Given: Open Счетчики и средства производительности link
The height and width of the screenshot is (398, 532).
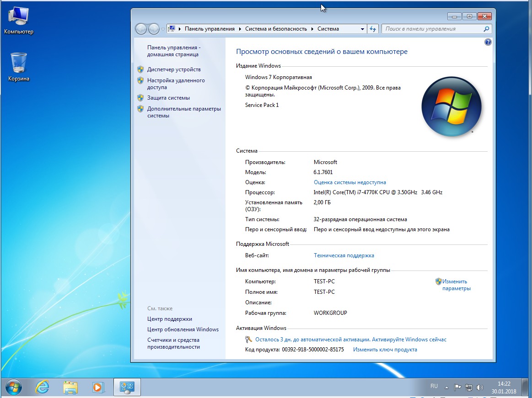Looking at the screenshot, I should [173, 344].
